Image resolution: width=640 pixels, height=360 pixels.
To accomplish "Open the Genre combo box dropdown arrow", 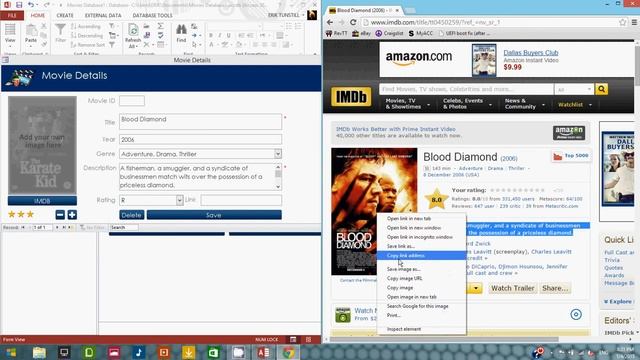I will [x=278, y=154].
